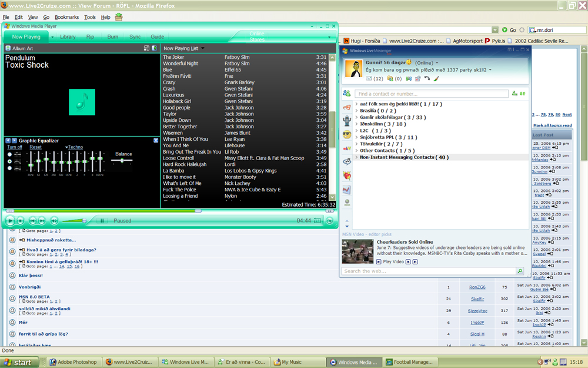Expand the Gamlir skólafélagar contact group
588x368 pixels.
357,118
